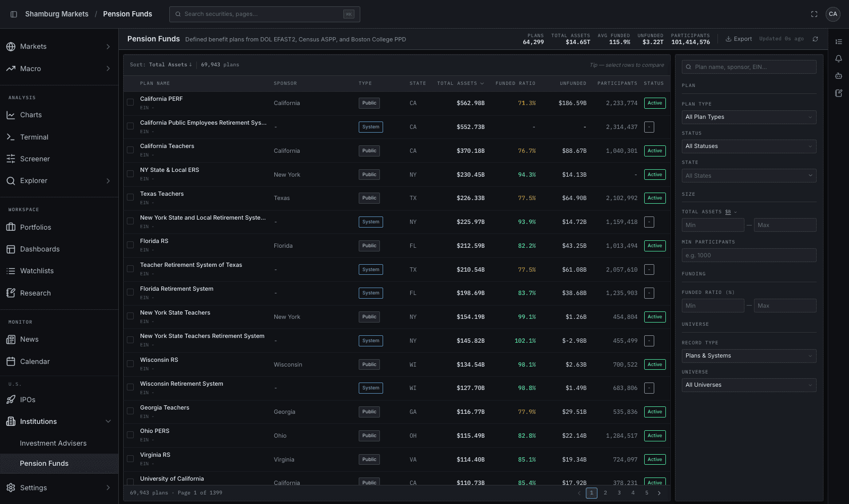Open the All Plan Types dropdown
The width and height of the screenshot is (849, 504).
pyautogui.click(x=749, y=117)
